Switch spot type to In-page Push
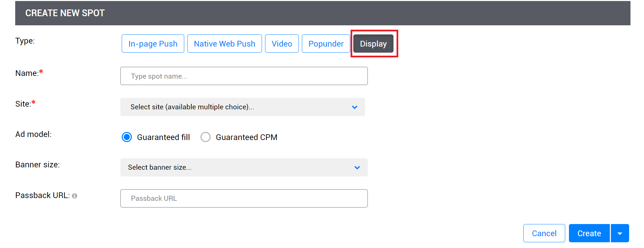This screenshot has width=644, height=248. coord(153,44)
